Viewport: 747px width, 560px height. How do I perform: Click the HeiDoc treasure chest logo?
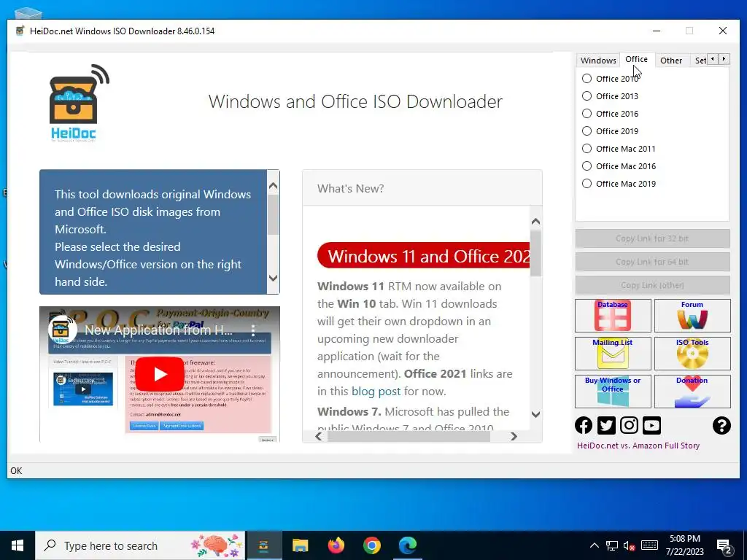click(79, 103)
